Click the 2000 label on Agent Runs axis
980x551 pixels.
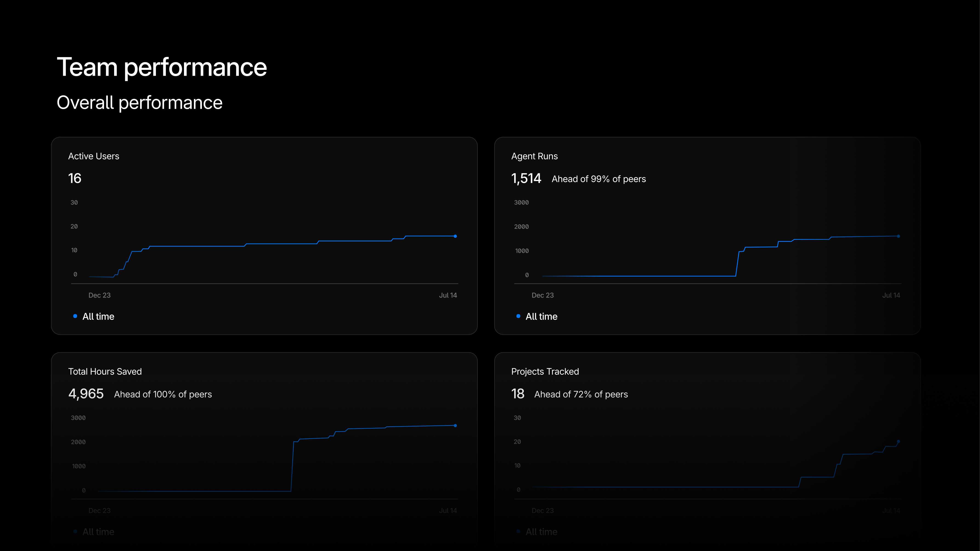point(522,227)
